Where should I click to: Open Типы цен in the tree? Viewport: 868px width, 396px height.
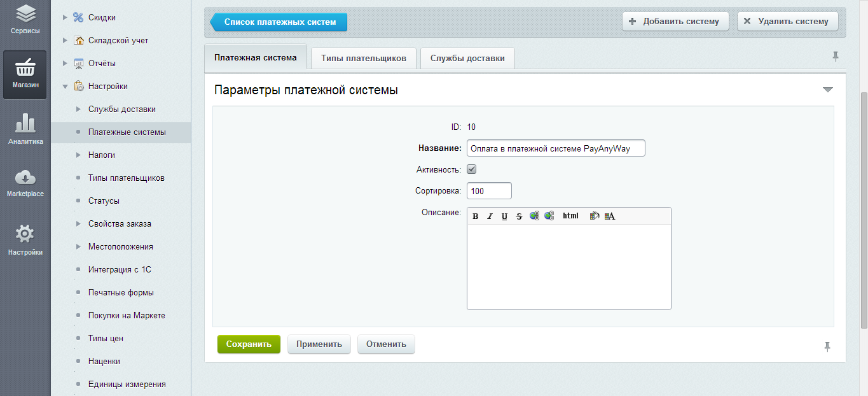point(106,338)
